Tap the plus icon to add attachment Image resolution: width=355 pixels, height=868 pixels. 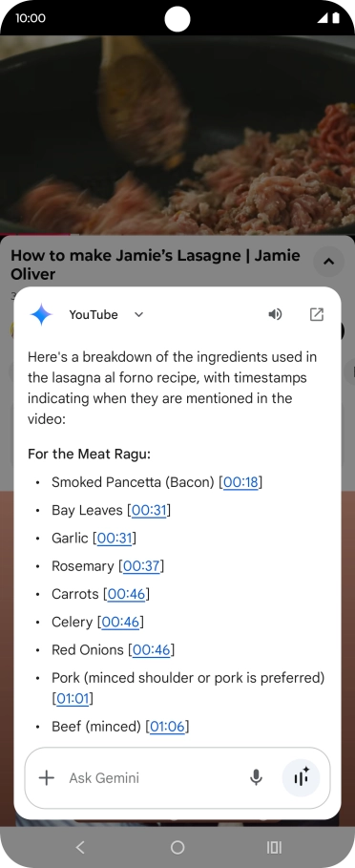pyautogui.click(x=47, y=778)
